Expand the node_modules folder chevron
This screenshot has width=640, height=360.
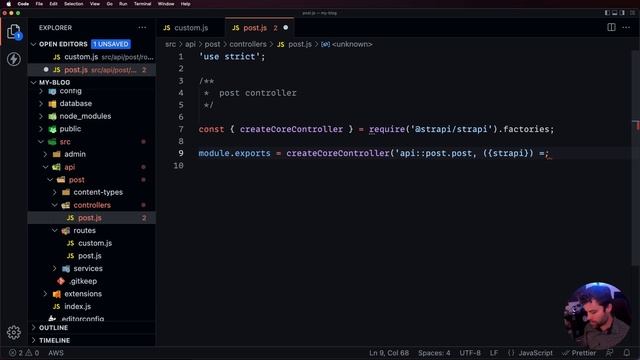41,116
